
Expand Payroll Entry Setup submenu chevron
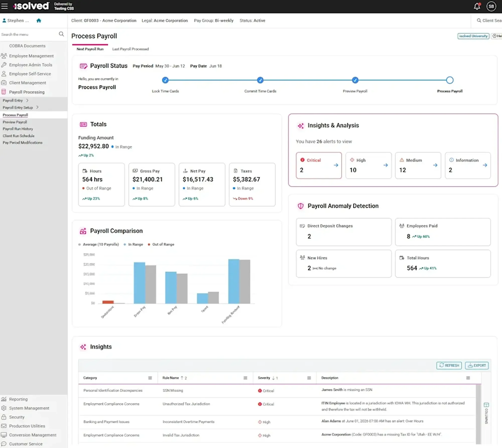click(x=37, y=107)
